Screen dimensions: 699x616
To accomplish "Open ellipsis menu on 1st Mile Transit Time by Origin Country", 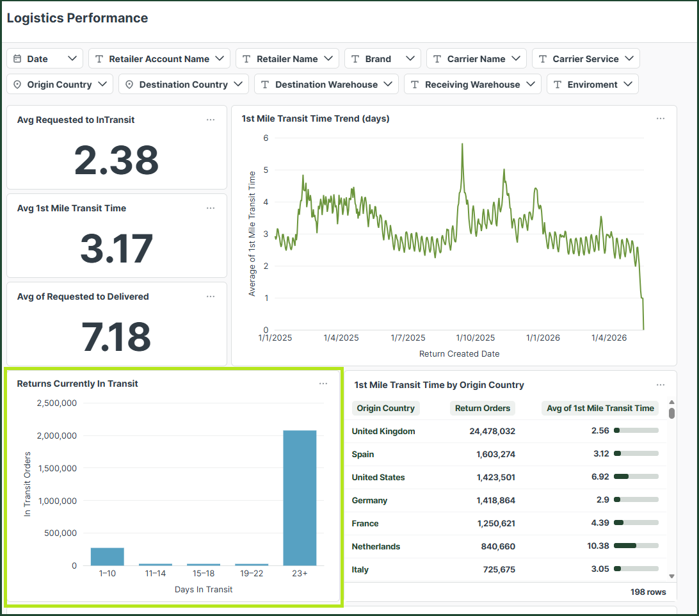I will click(x=660, y=384).
